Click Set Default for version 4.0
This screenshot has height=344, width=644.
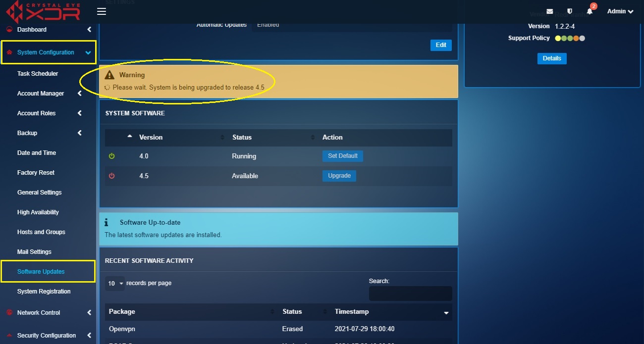[343, 156]
